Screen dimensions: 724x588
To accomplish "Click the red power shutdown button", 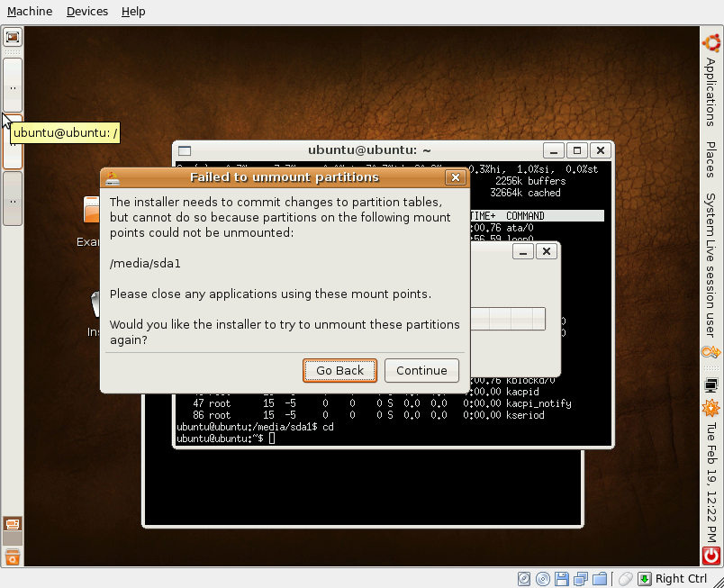I will [x=711, y=556].
